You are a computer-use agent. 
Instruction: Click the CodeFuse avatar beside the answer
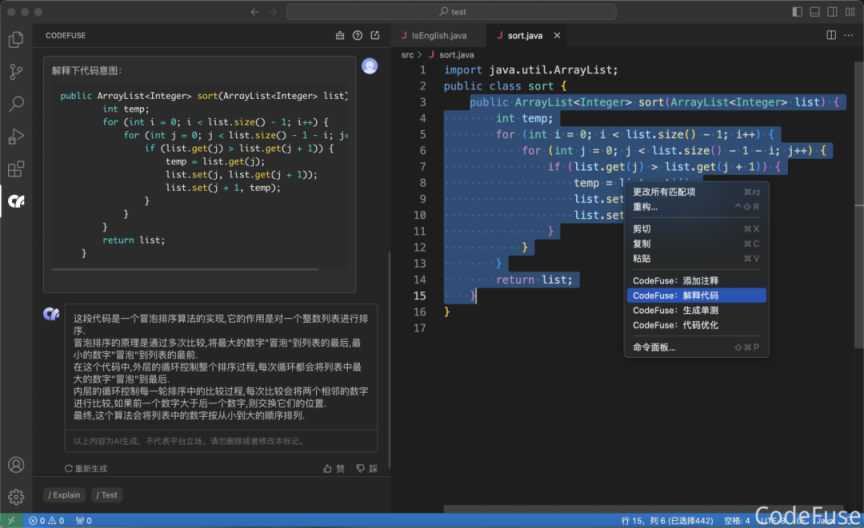[51, 314]
